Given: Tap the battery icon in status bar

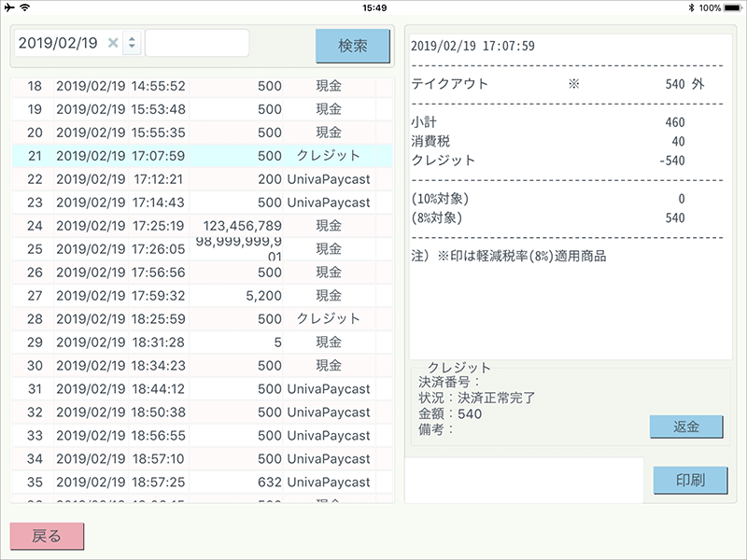Looking at the screenshot, I should tap(733, 7).
